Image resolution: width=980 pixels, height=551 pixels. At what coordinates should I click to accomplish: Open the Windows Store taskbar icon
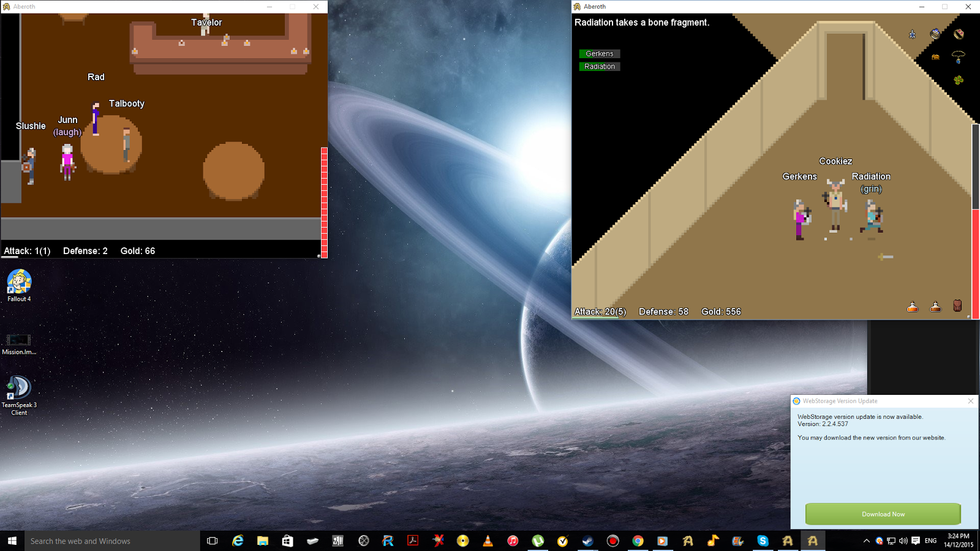click(x=288, y=541)
